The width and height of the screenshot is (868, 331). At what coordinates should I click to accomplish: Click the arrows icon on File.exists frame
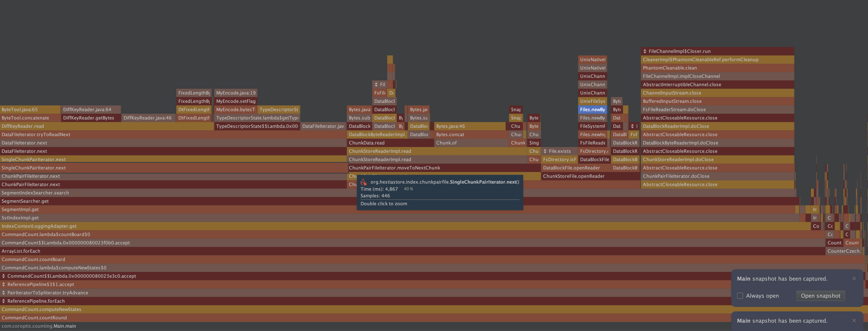coord(545,151)
